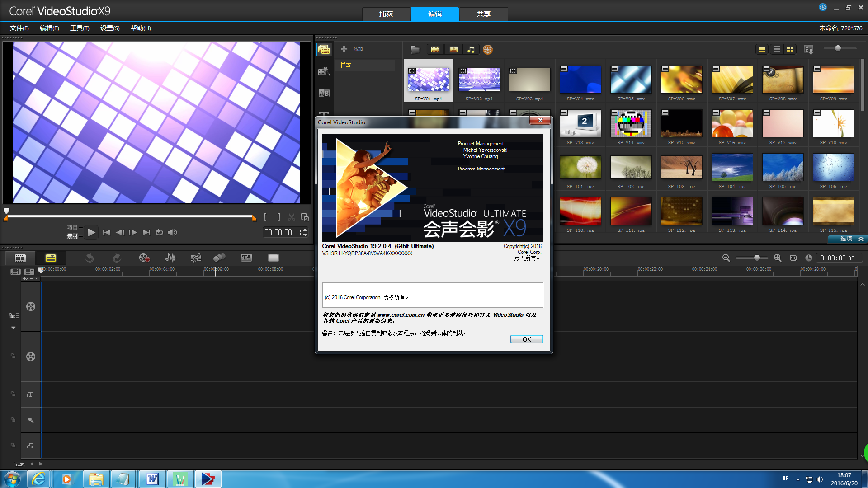Set the Mark-out bracket
868x488 pixels.
[x=278, y=217]
